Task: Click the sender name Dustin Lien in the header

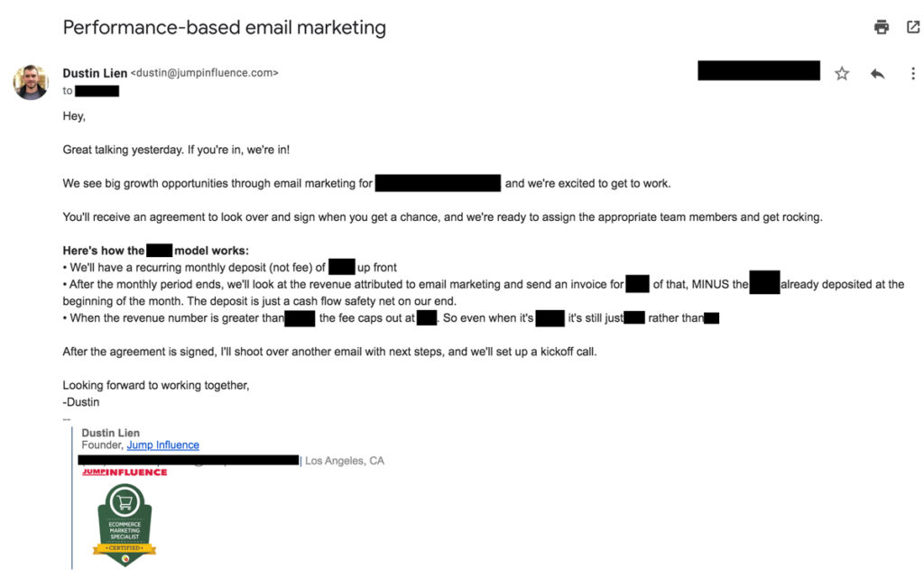Action: 95,73
